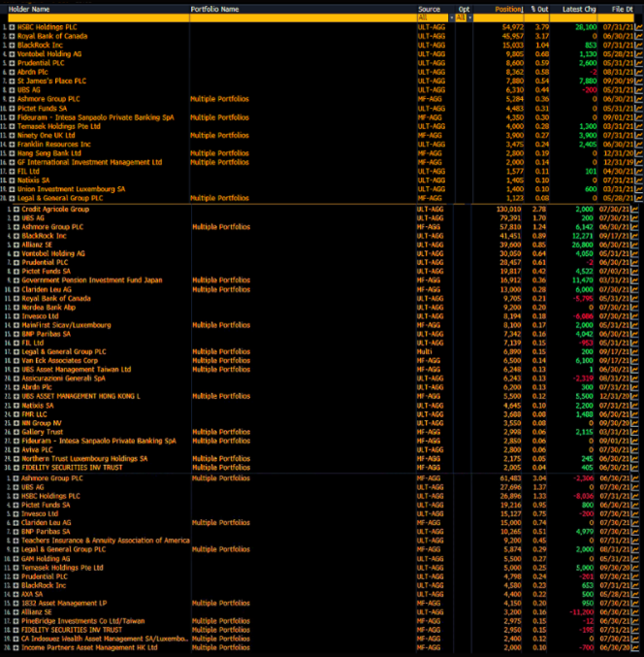Click the Multi source cell in Legal & General row

click(424, 352)
